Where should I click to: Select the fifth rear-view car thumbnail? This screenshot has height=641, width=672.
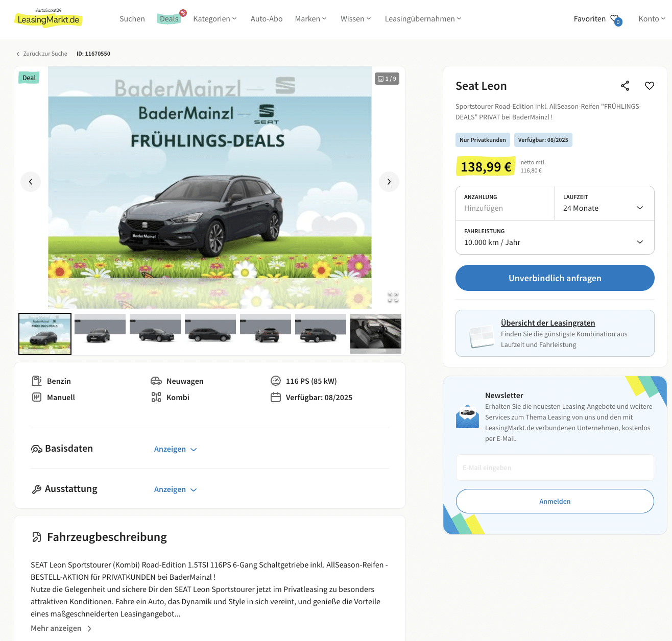(x=266, y=334)
